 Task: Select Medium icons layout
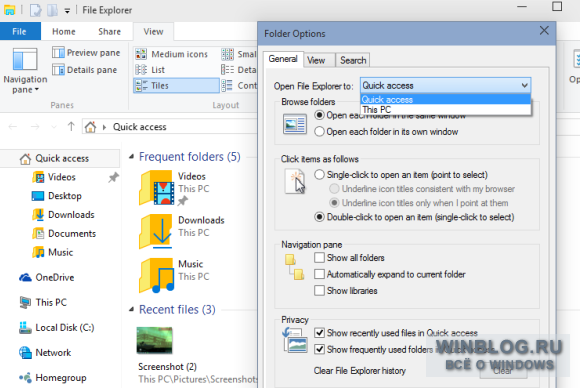click(x=171, y=54)
